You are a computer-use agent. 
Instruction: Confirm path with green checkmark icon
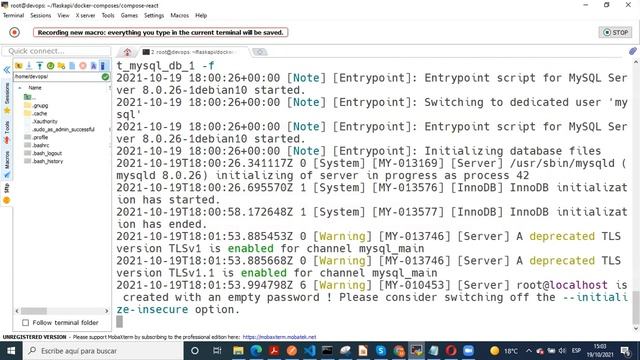105,76
